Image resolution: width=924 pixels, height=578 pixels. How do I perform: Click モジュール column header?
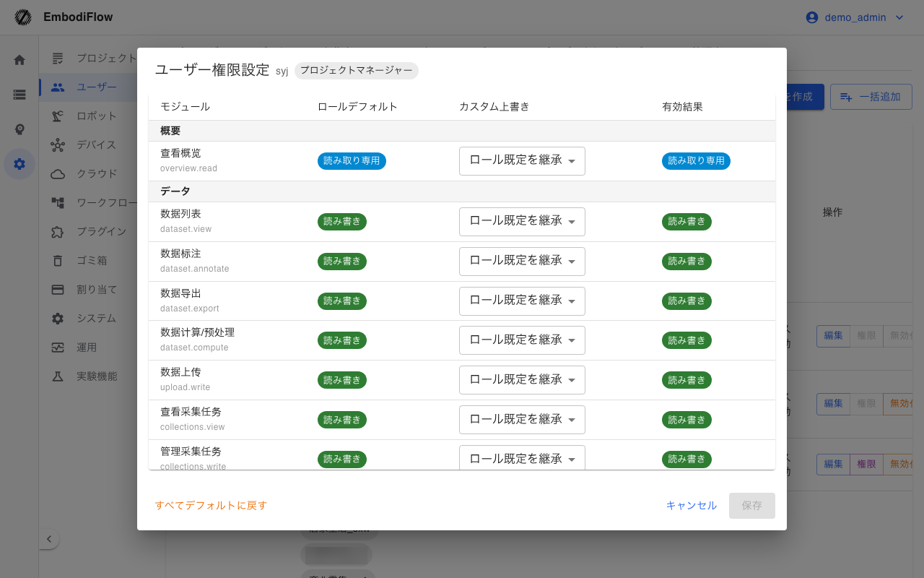click(x=185, y=107)
